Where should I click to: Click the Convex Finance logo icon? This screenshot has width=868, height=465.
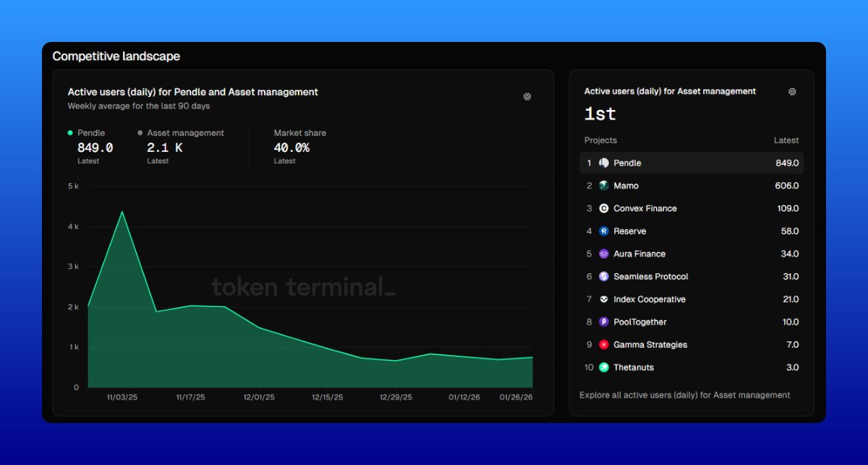click(604, 208)
